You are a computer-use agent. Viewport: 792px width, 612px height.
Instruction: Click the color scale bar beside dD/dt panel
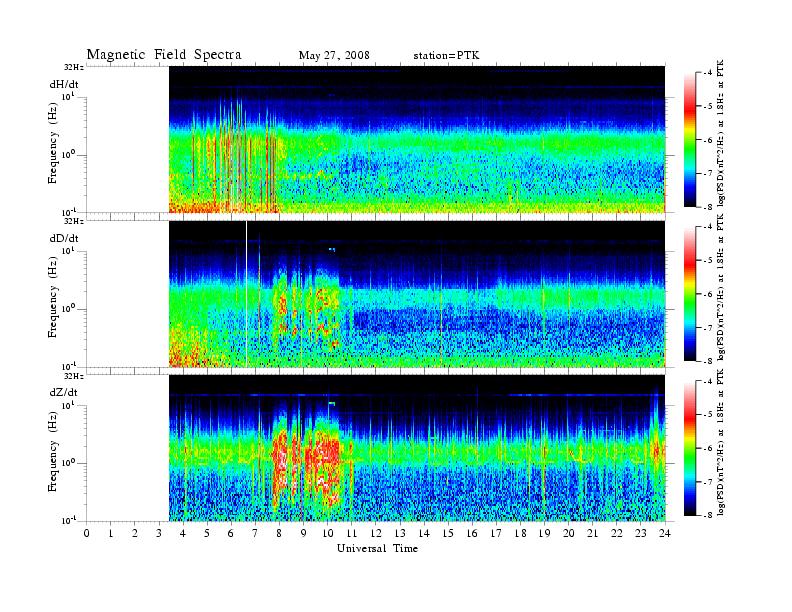[x=689, y=294]
